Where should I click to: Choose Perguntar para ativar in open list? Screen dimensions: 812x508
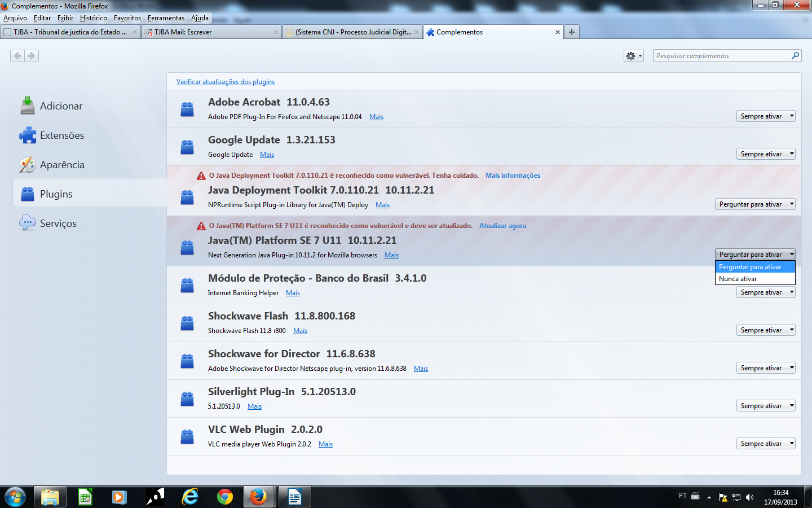[x=755, y=267]
